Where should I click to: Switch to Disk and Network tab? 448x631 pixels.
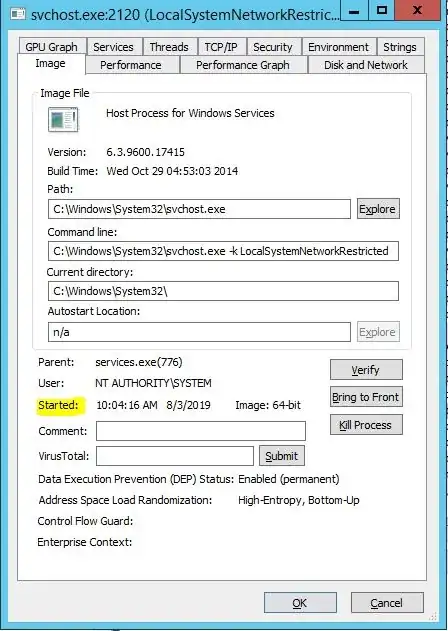click(x=366, y=65)
